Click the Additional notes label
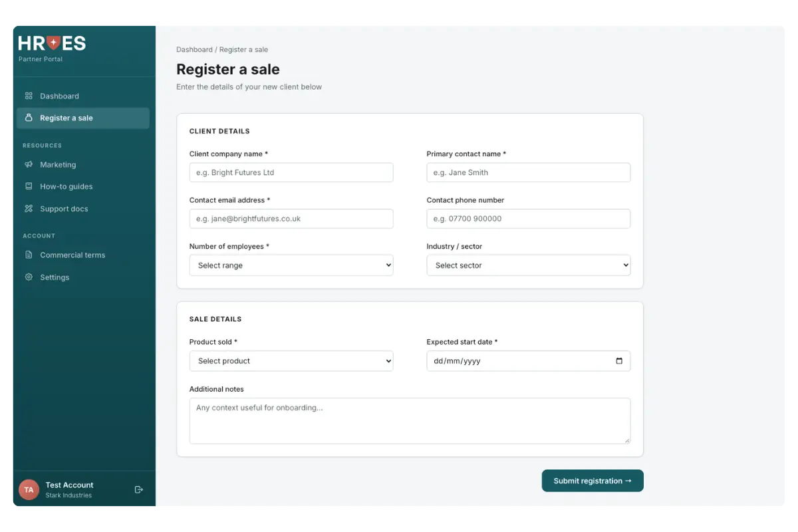This screenshot has height=532, width=798. pyautogui.click(x=217, y=389)
